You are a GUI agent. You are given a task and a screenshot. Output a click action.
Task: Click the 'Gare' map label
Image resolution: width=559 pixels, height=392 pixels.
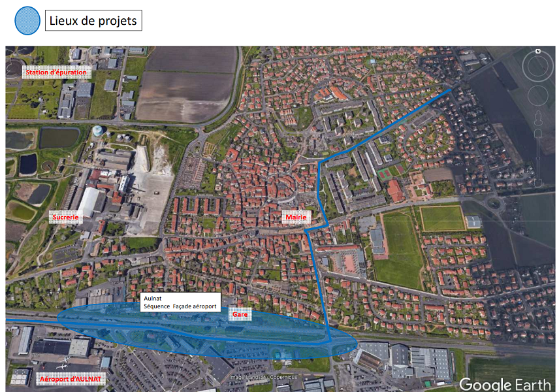pos(240,314)
